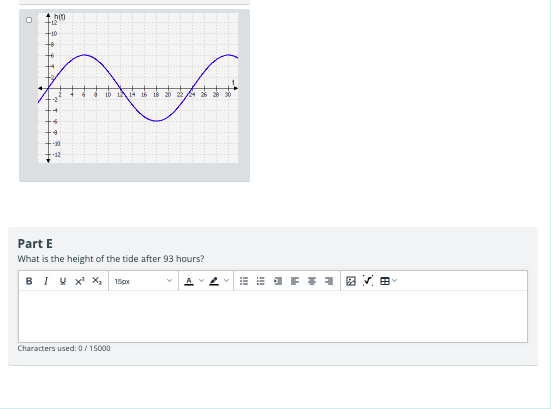Viewport: 551px width, 409px height.
Task: Apply the highlight color marker
Action: pyautogui.click(x=214, y=281)
